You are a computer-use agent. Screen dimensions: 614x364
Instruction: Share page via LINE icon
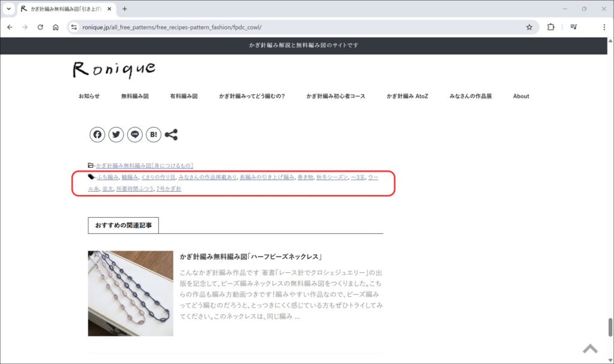click(x=135, y=135)
